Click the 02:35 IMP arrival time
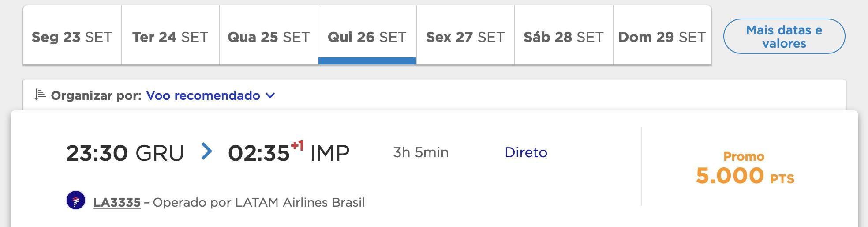Image resolution: width=868 pixels, height=227 pixels. click(288, 152)
